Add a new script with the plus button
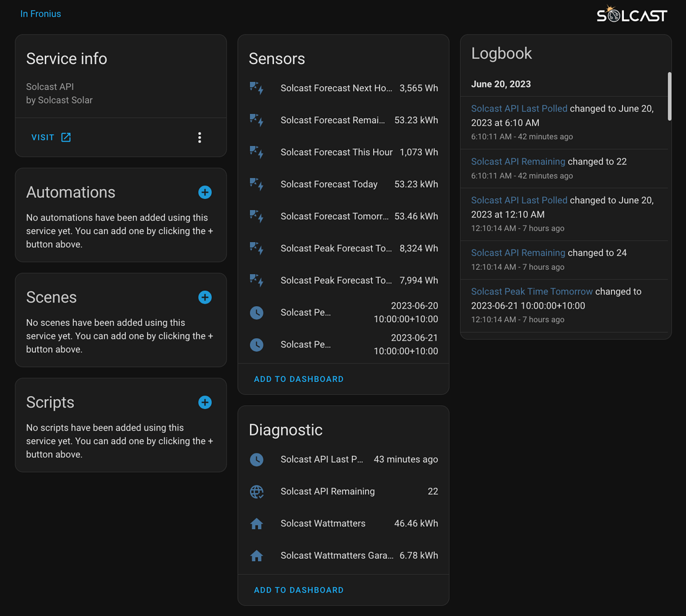686x616 pixels. pos(204,402)
